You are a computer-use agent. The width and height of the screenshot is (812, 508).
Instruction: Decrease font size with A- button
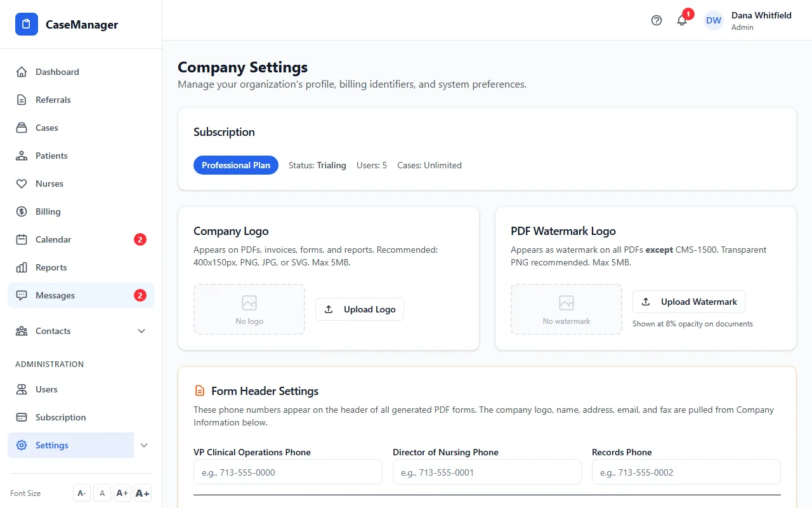coord(82,493)
